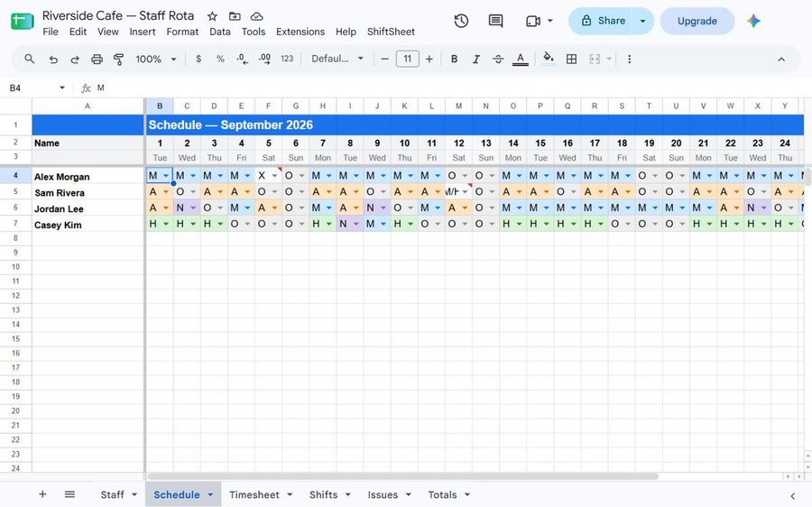Screen dimensions: 812x507
Task: Open more number formats (123)
Action: pos(287,59)
